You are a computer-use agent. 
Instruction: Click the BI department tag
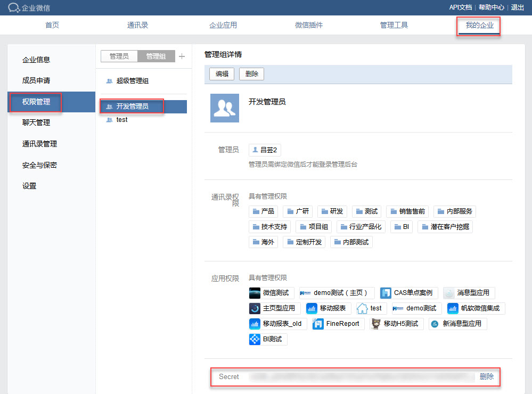coord(402,227)
